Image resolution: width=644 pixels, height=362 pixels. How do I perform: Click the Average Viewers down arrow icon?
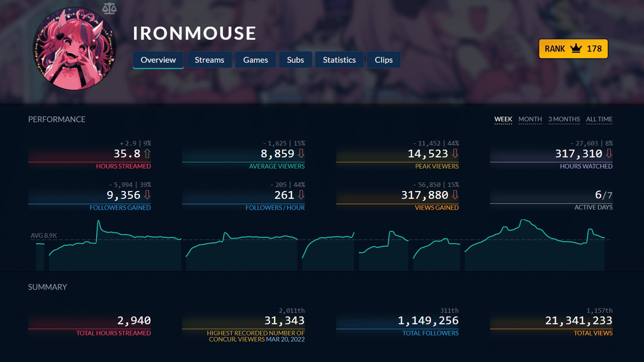[301, 154]
